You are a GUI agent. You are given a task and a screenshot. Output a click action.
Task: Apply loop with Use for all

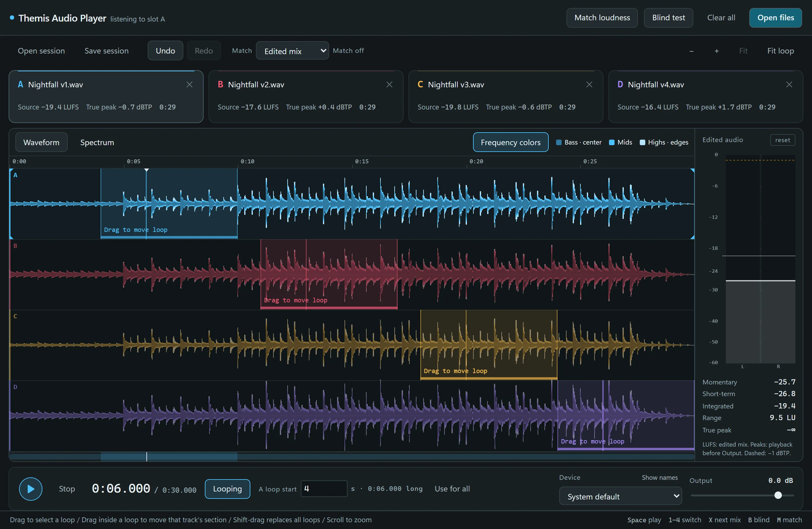(x=452, y=489)
